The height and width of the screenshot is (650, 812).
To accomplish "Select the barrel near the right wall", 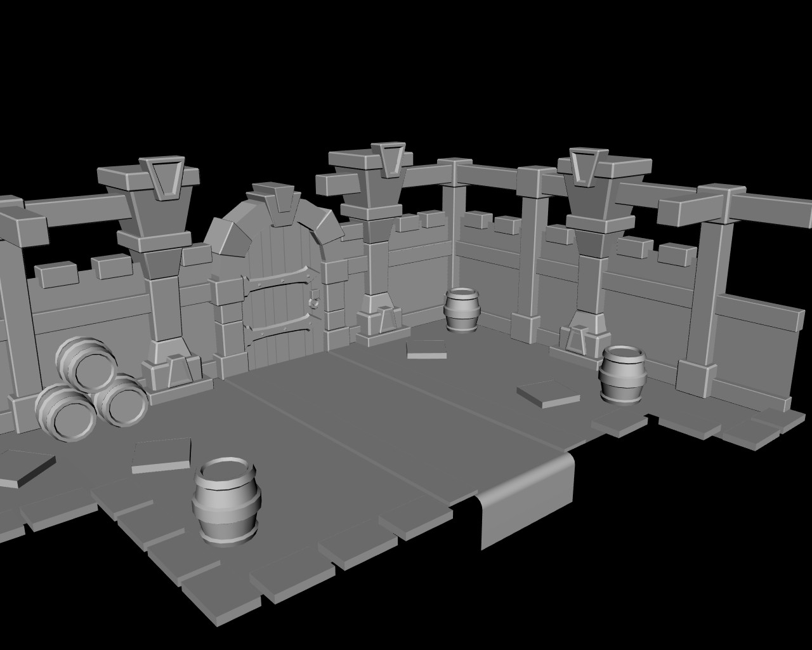I will [624, 375].
